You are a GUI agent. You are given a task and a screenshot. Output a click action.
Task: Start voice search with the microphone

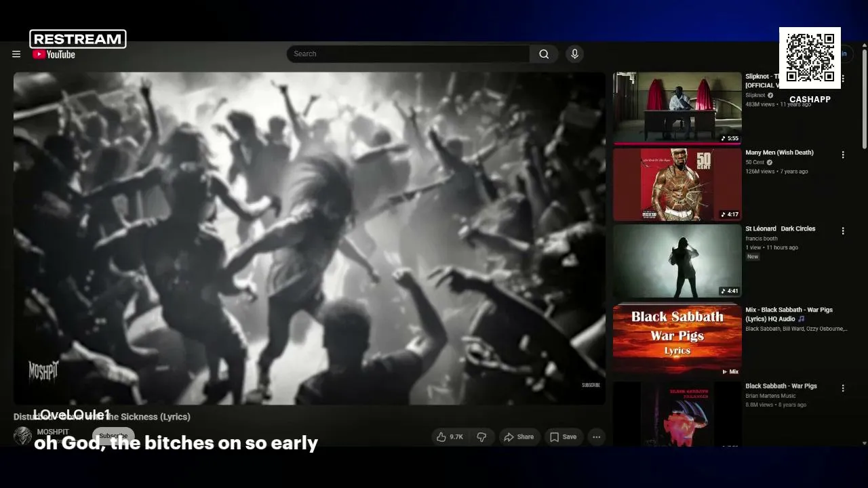click(x=574, y=54)
